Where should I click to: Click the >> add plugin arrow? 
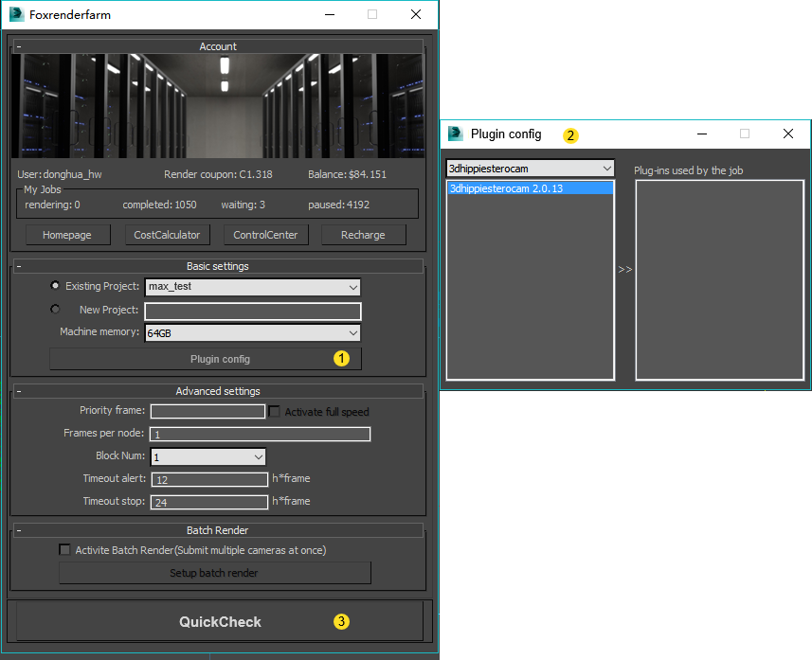[x=625, y=270]
